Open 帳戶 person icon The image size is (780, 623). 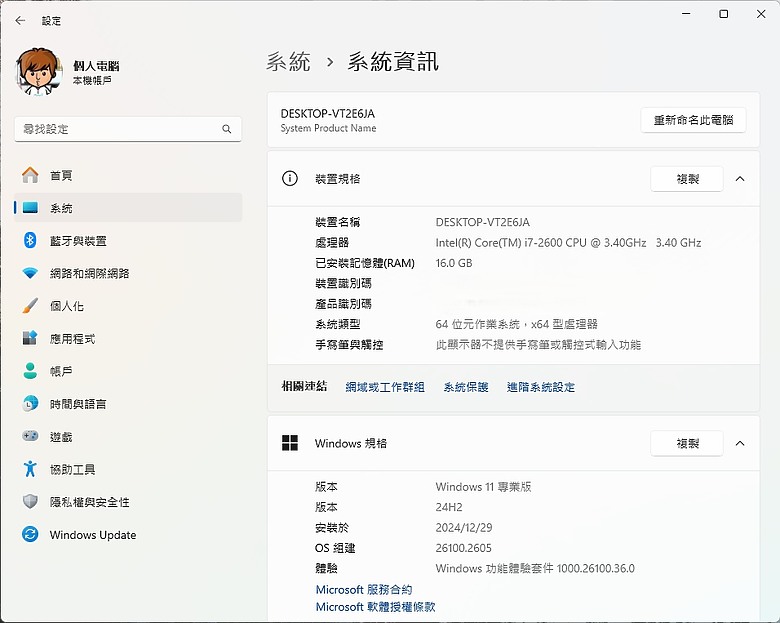point(30,371)
